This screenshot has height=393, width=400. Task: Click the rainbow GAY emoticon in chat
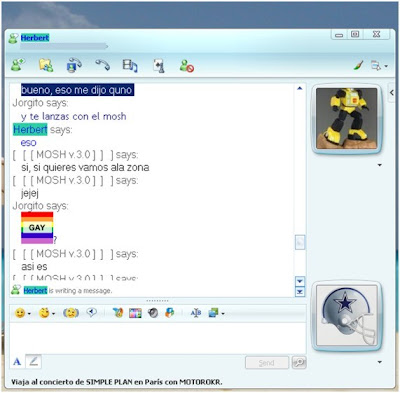(37, 228)
